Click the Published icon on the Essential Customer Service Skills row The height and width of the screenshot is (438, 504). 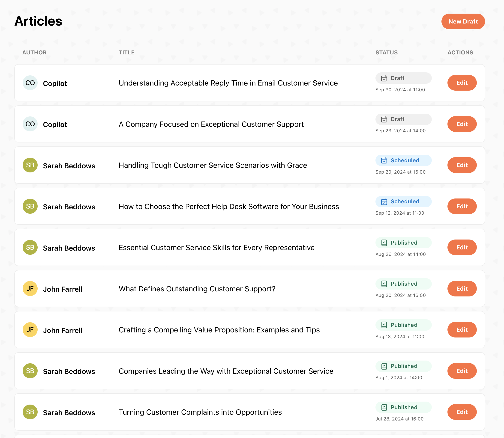(x=384, y=243)
